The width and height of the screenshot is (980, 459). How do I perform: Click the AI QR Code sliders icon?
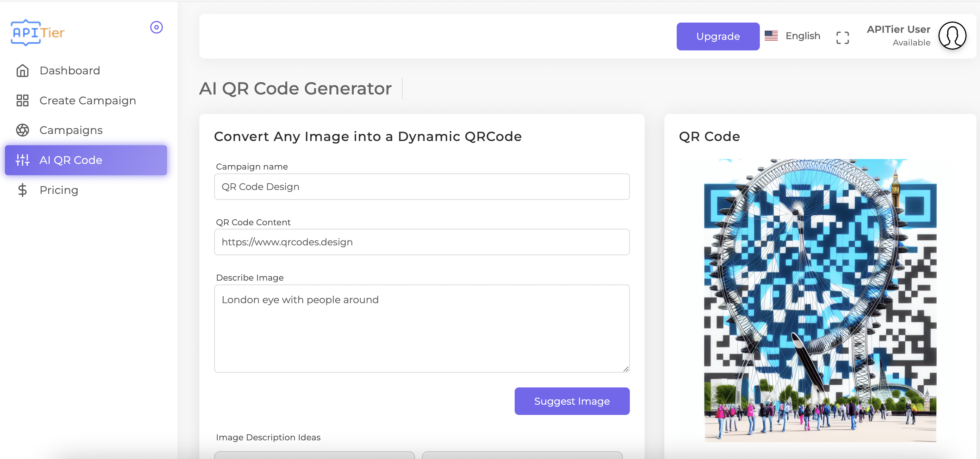tap(23, 160)
